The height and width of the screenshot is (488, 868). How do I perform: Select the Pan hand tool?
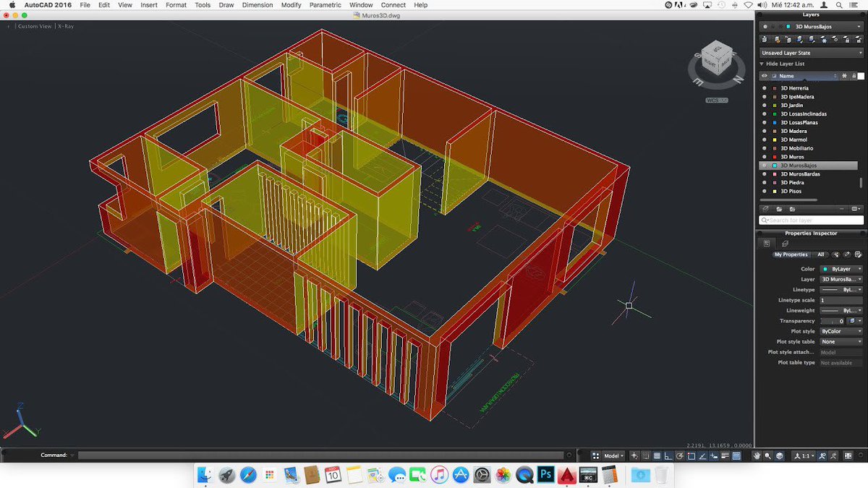(757, 455)
